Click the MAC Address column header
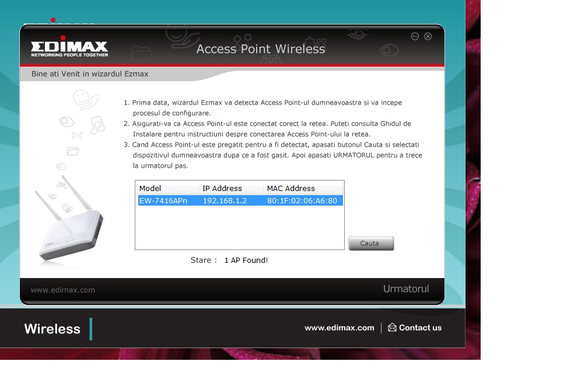Viewport: 588px width, 368px height. pos(302,188)
